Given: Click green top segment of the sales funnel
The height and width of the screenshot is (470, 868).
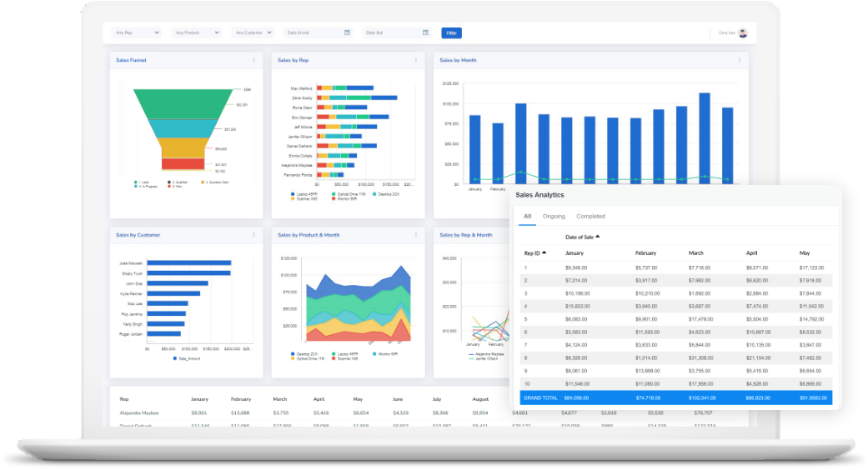Looking at the screenshot, I should tap(183, 103).
